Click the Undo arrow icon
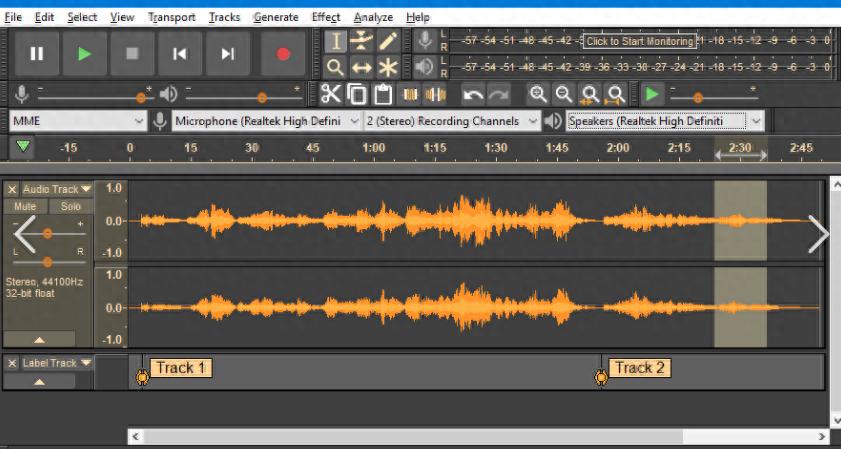 click(473, 94)
